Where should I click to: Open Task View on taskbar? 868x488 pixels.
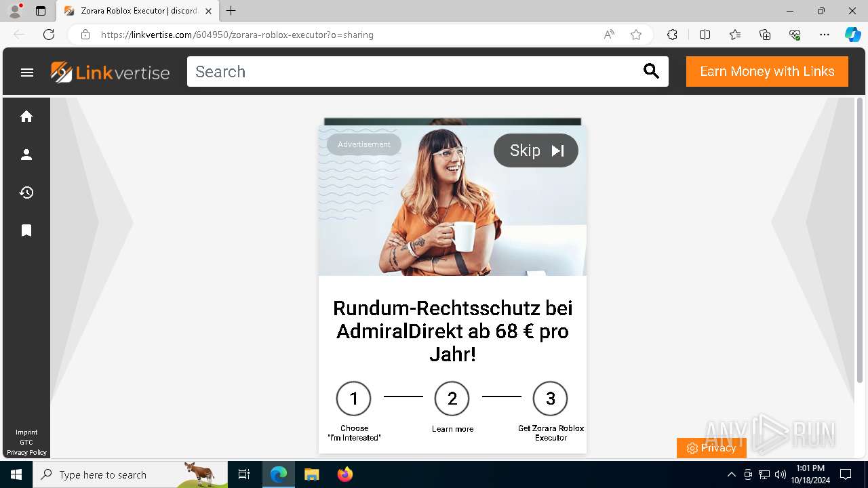[244, 474]
